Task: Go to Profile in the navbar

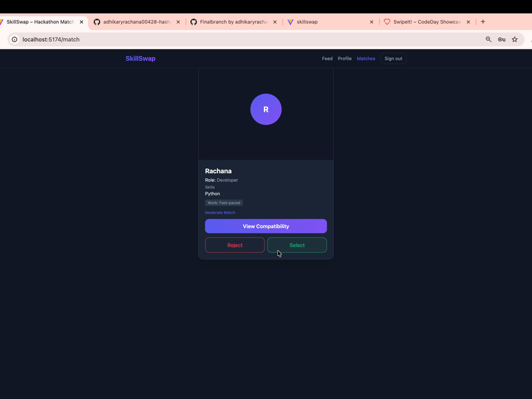Action: [344, 59]
